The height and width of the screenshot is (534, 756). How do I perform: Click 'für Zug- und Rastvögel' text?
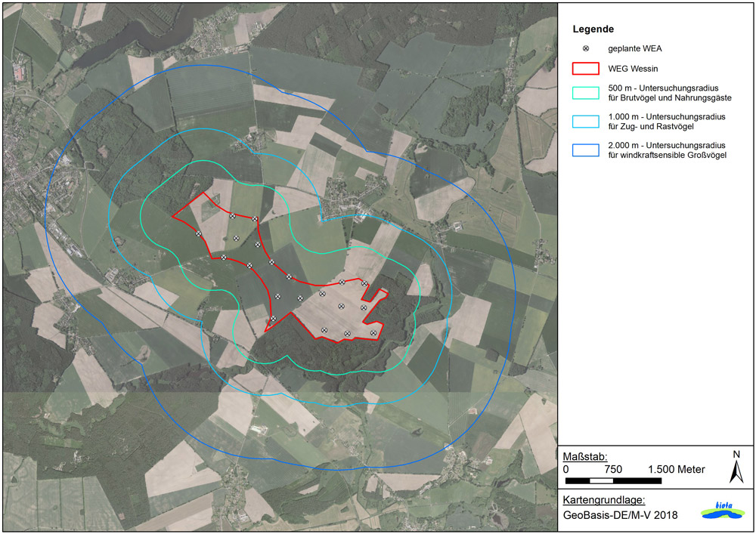pos(651,127)
